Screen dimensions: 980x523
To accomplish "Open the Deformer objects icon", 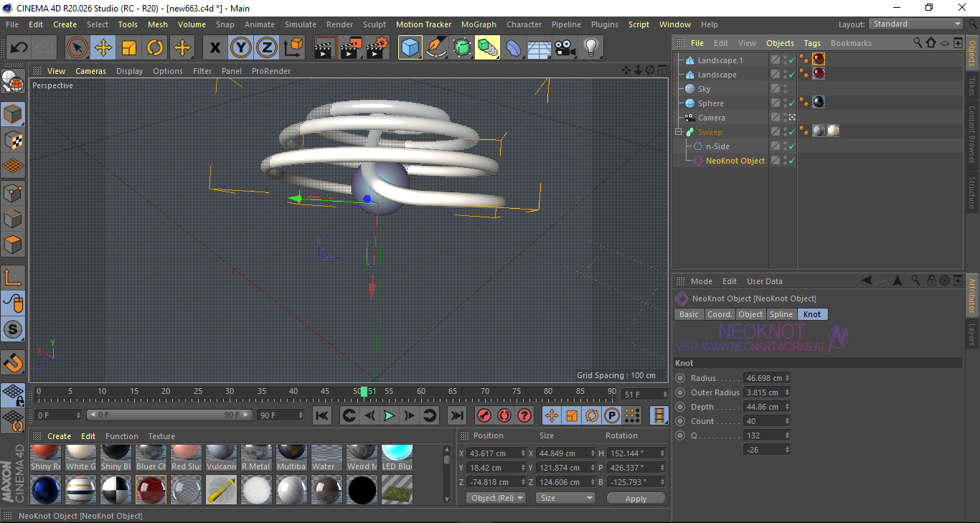I will tap(514, 48).
